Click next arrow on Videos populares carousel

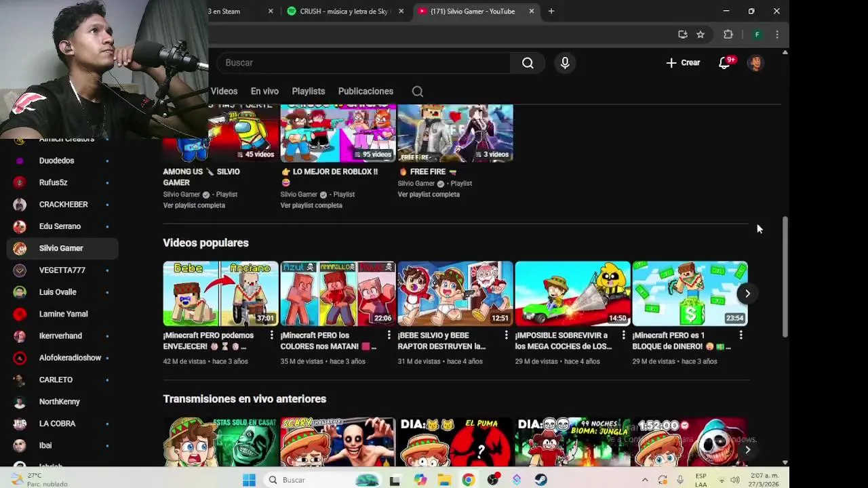[747, 293]
